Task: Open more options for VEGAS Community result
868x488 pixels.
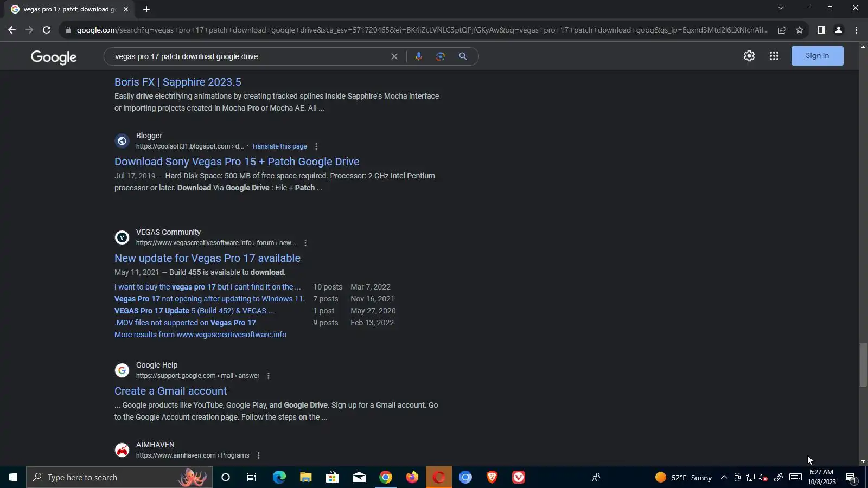Action: tap(305, 243)
